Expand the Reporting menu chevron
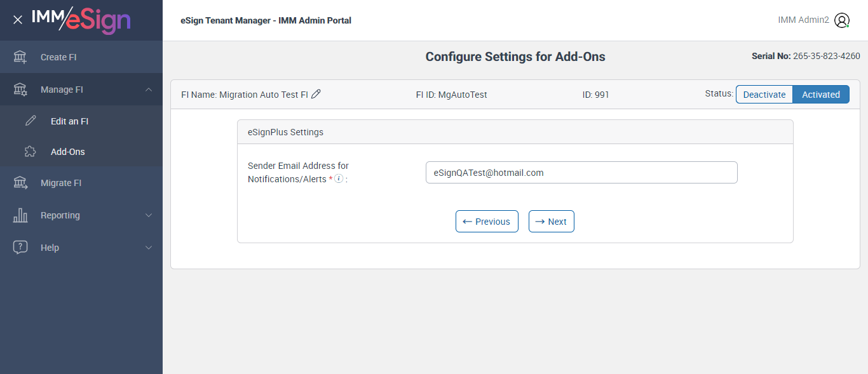The width and height of the screenshot is (868, 374). point(149,215)
